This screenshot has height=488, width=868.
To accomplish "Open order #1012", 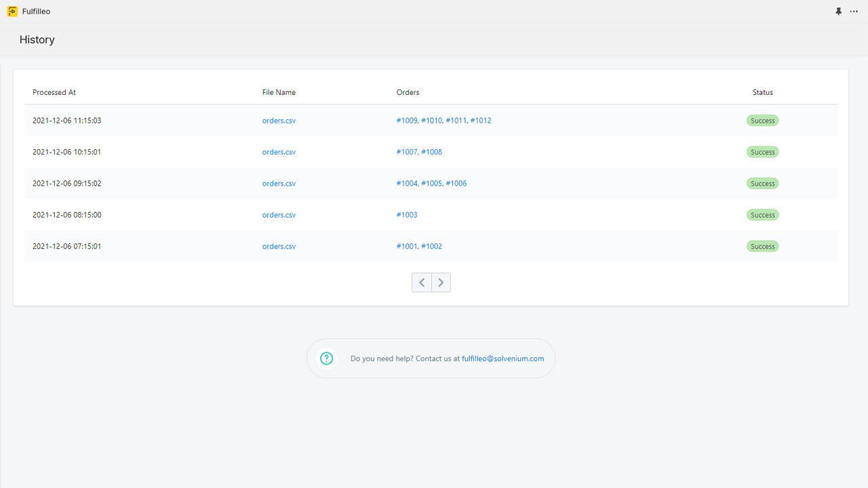I will [x=481, y=120].
